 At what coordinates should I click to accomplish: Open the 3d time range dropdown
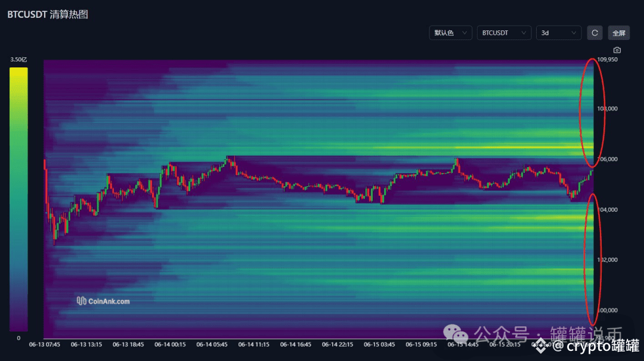pos(559,33)
